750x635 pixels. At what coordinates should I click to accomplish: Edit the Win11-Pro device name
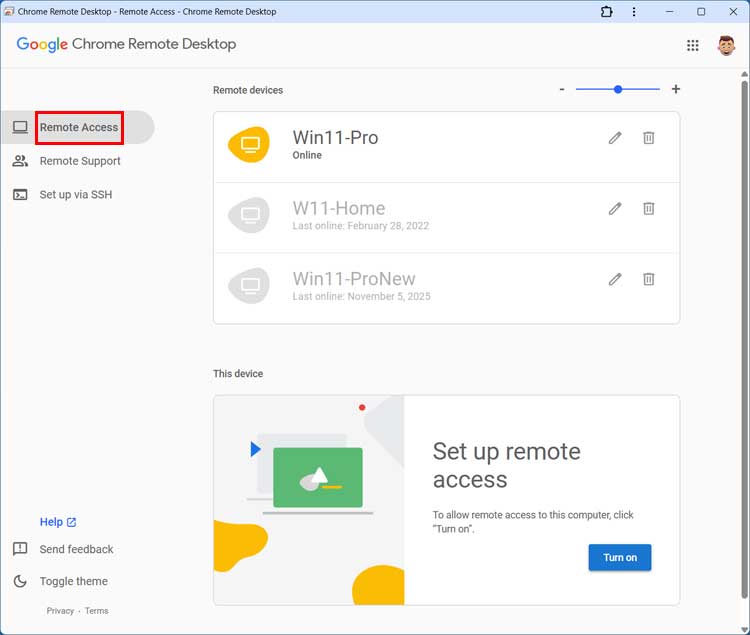[x=615, y=138]
